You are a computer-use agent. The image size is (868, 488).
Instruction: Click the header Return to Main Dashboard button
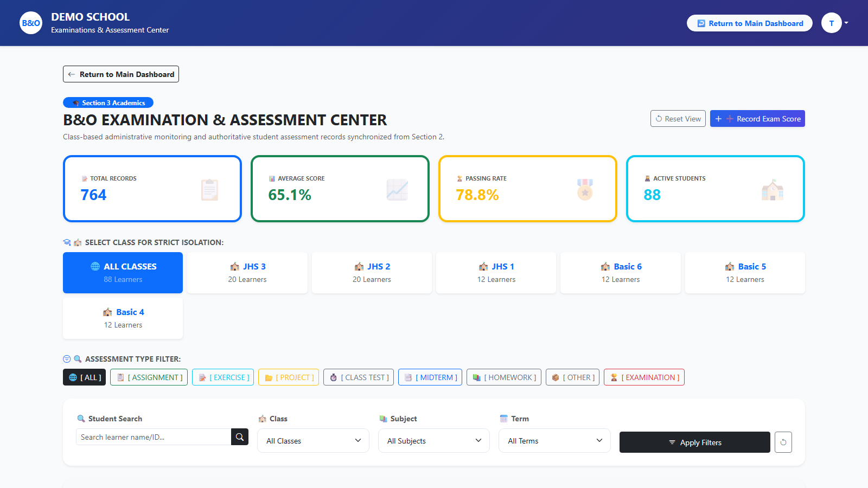750,23
